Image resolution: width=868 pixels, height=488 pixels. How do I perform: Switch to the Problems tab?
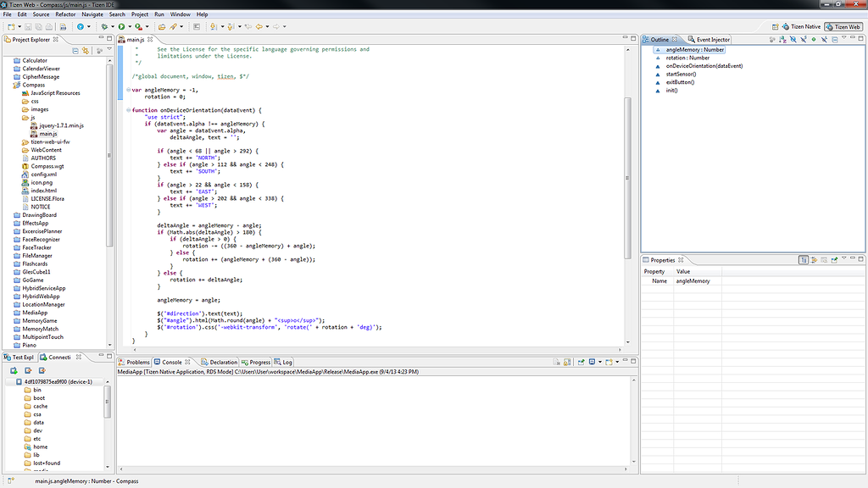pos(137,362)
